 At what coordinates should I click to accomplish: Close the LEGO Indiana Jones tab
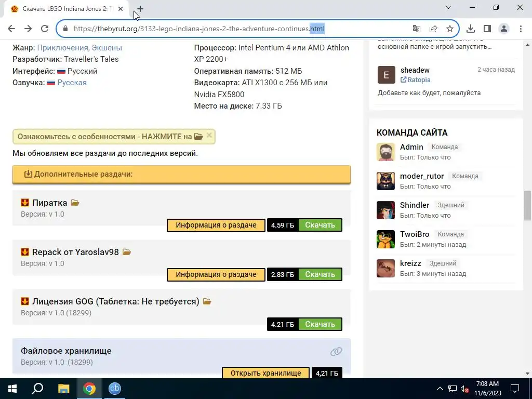pyautogui.click(x=121, y=9)
